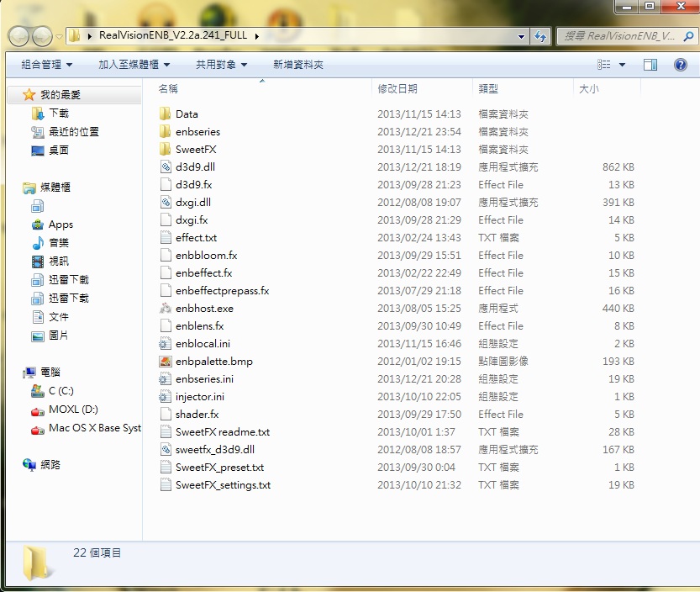Select the Data folder icon
Screen dimensions: 700x592
coord(166,114)
